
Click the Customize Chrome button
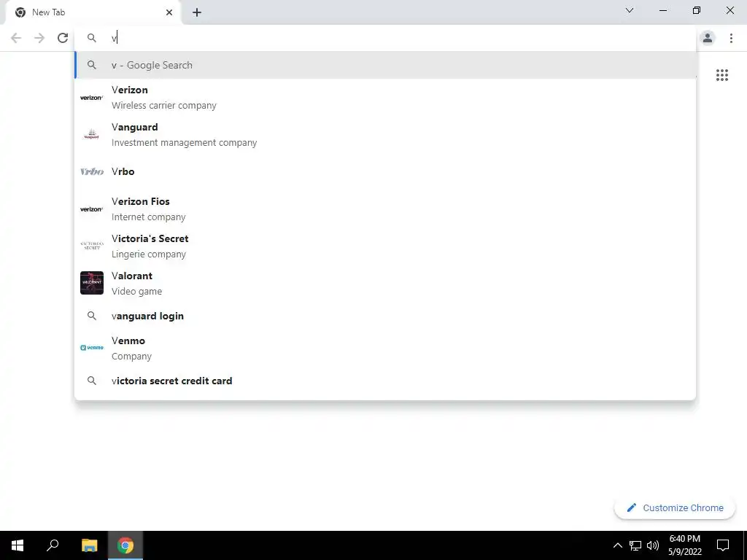[675, 508]
